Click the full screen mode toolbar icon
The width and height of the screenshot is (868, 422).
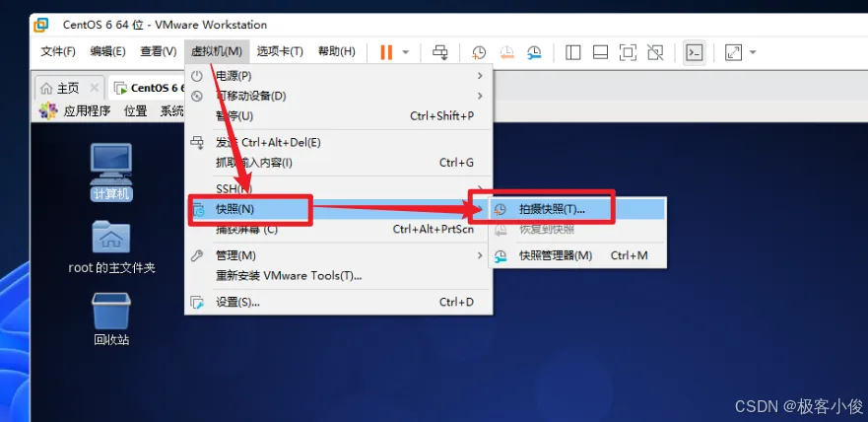[628, 52]
